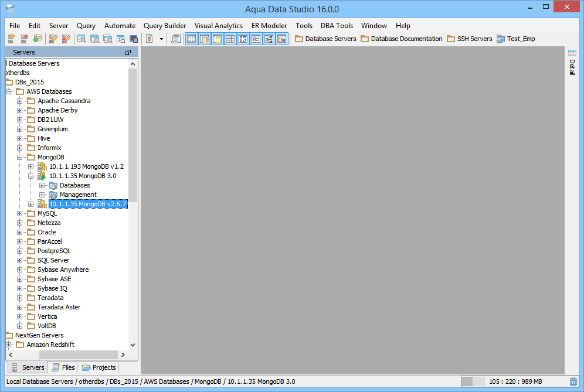Toggle the diagram hierarchy panel icon
Screen dimensions: 584x392
(x=269, y=38)
